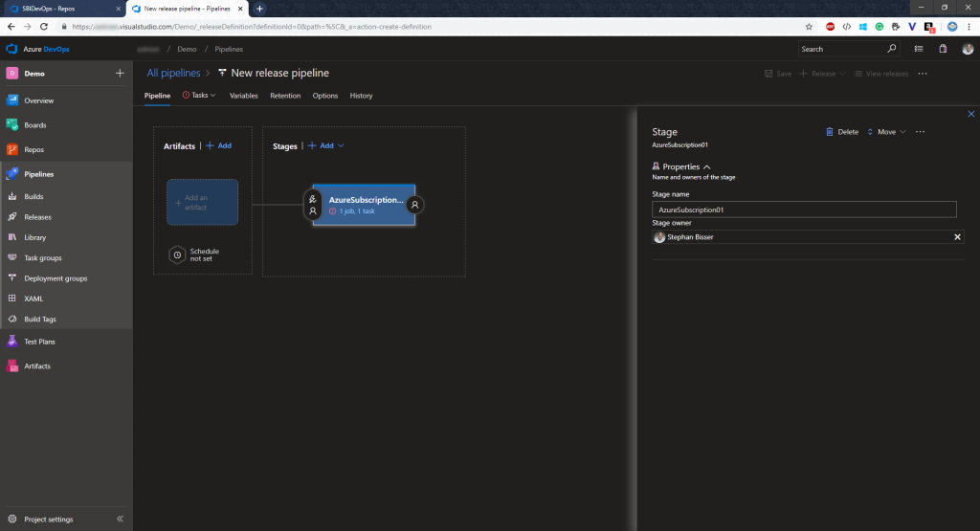Go to Releases under Pipelines
Viewport: 980px width, 531px height.
coord(37,217)
